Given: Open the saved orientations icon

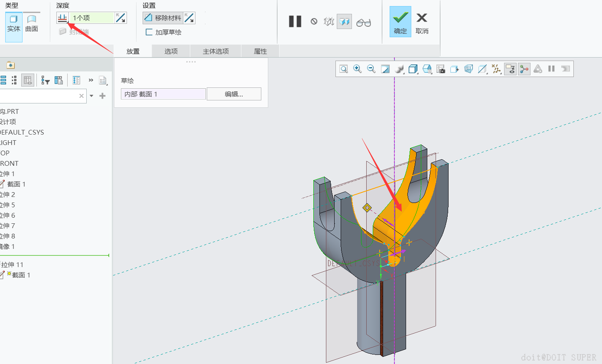Looking at the screenshot, I should coord(427,69).
